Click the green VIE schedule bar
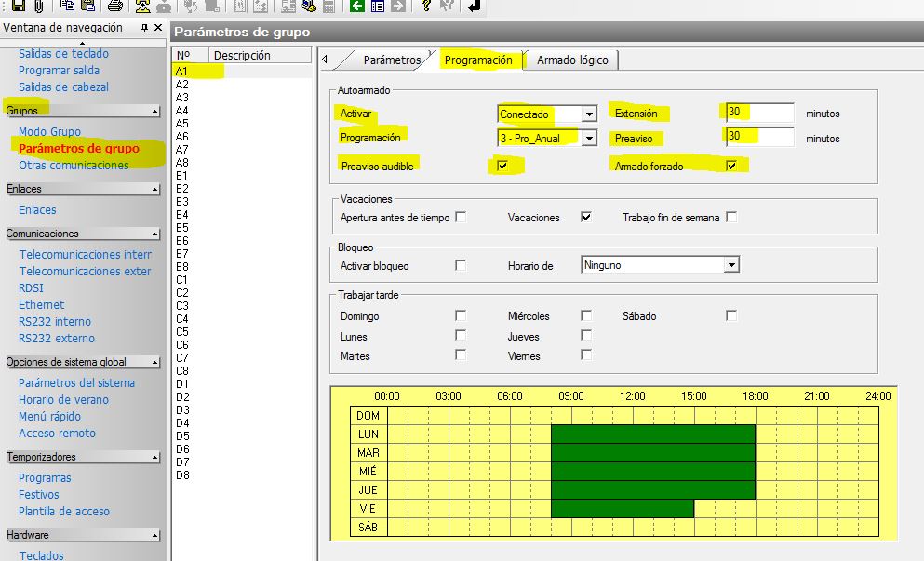This screenshot has height=561, width=924. point(623,509)
